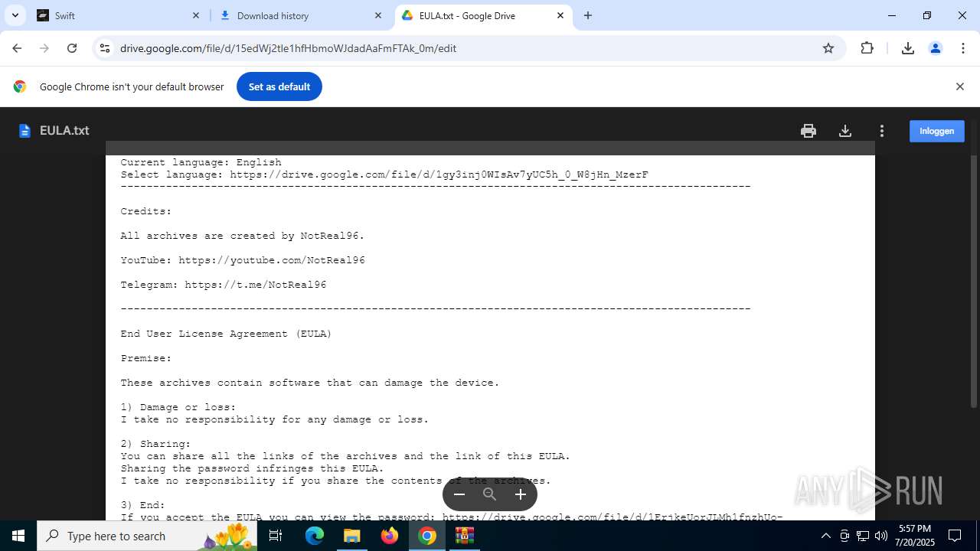Expand the tab search dropdown
The height and width of the screenshot is (551, 980).
tap(15, 15)
